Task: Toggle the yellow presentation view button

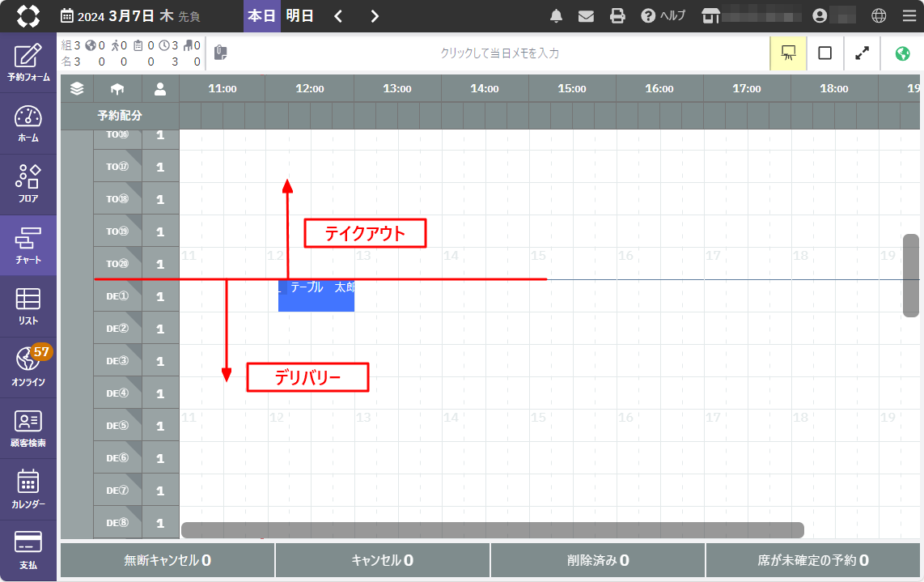Action: [x=787, y=53]
